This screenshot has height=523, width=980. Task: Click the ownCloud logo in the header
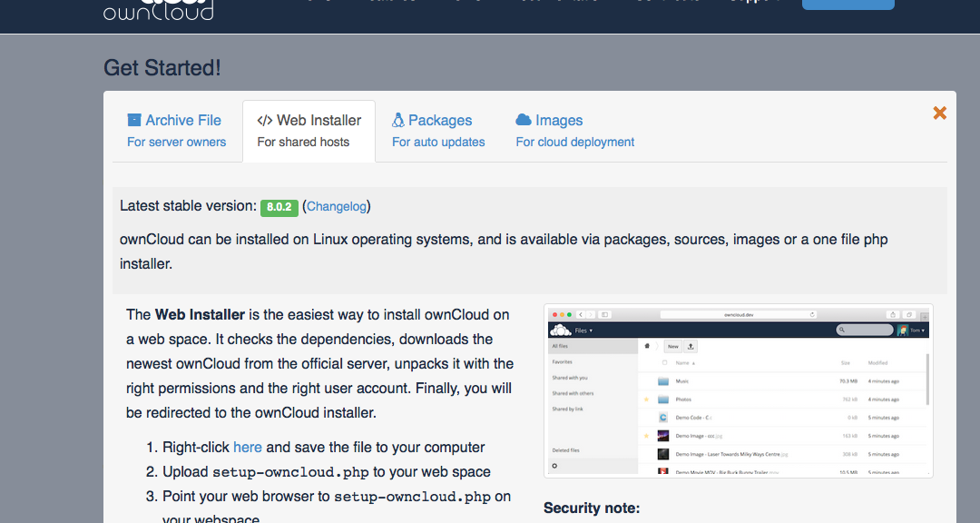coord(158,11)
